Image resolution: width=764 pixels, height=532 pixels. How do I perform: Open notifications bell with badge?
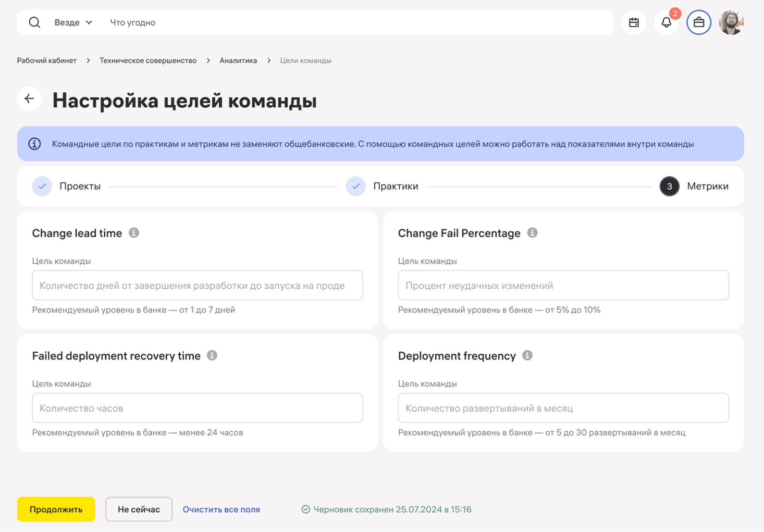[666, 23]
